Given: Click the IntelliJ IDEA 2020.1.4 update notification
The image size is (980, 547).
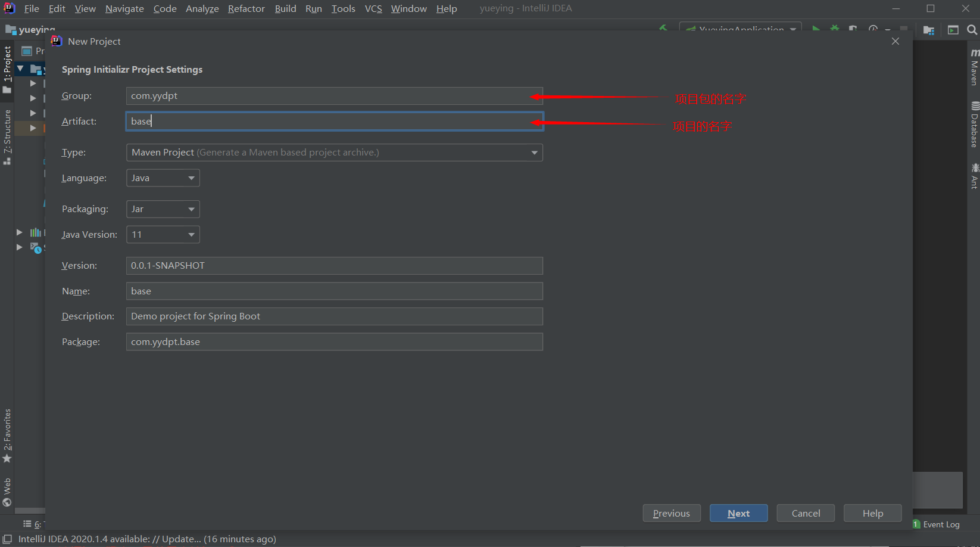Looking at the screenshot, I should [x=147, y=539].
